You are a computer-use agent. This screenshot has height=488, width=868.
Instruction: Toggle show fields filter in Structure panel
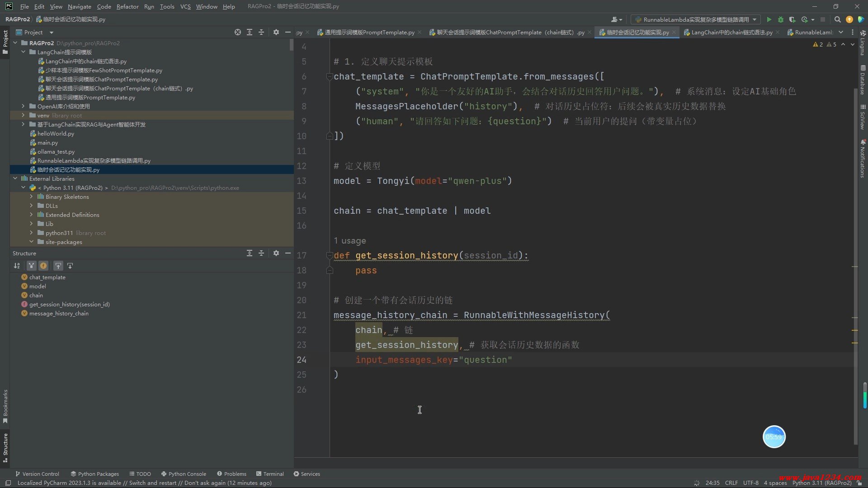pos(43,266)
